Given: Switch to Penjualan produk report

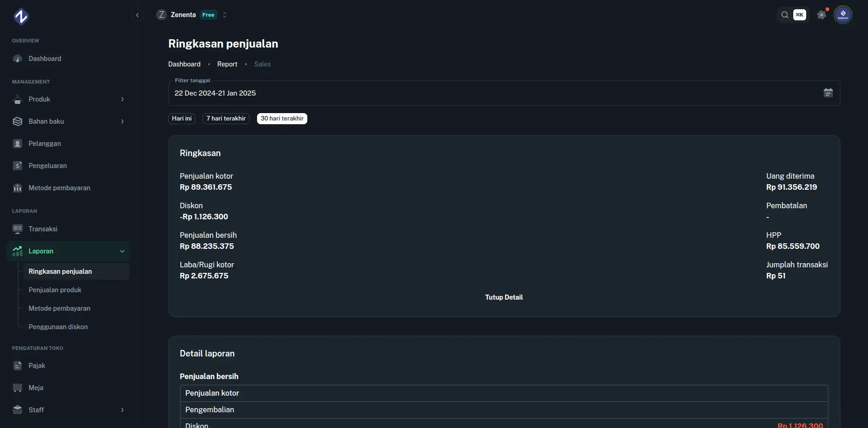Looking at the screenshot, I should tap(55, 290).
